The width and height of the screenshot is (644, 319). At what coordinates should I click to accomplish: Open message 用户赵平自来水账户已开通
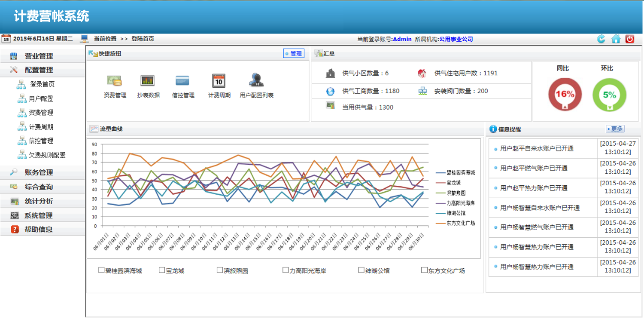point(537,148)
